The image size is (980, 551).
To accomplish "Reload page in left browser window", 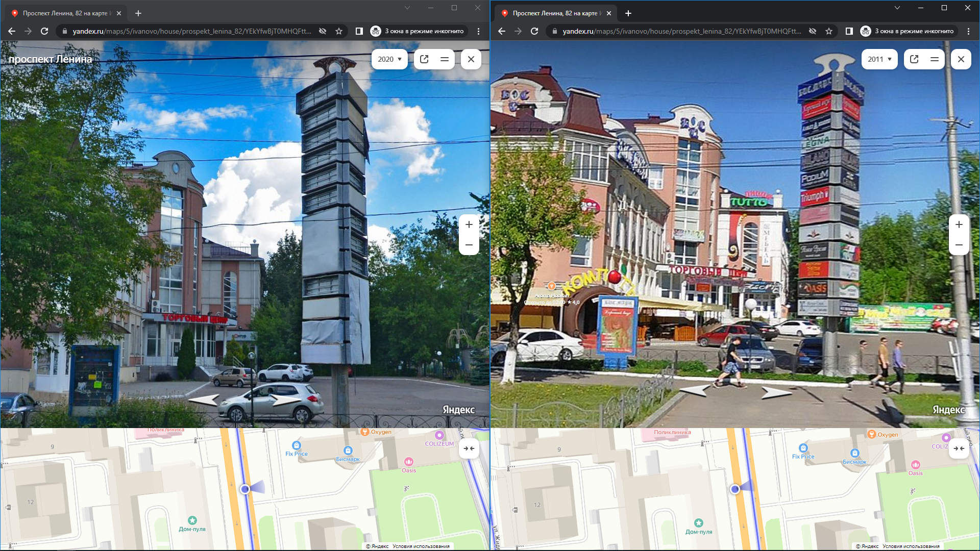I will (x=44, y=31).
